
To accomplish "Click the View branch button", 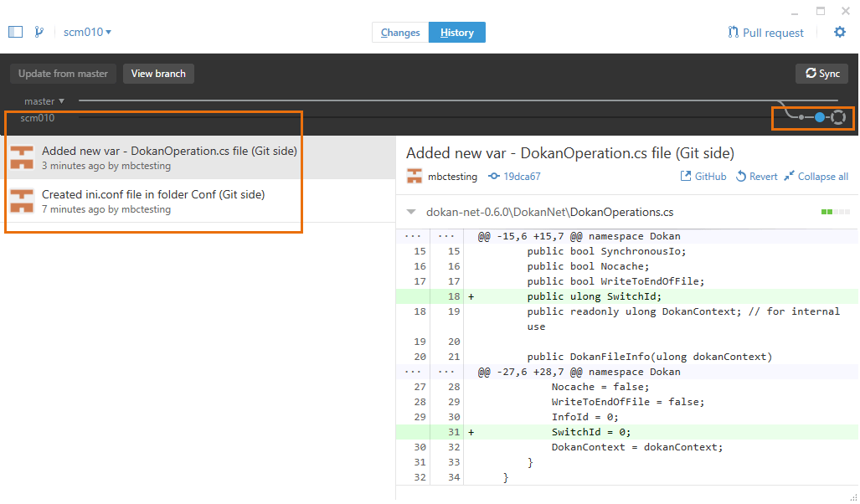I will point(158,73).
